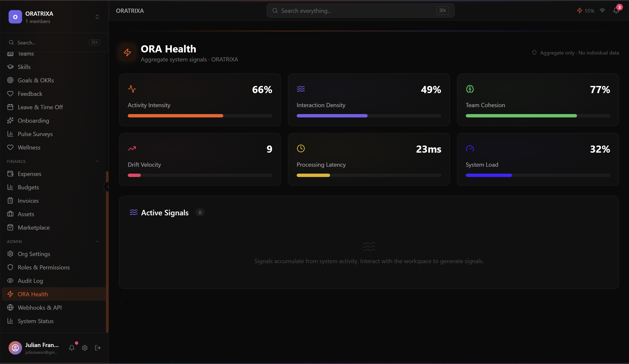Click the System Status chart icon
The width and height of the screenshot is (629, 364).
(10, 321)
